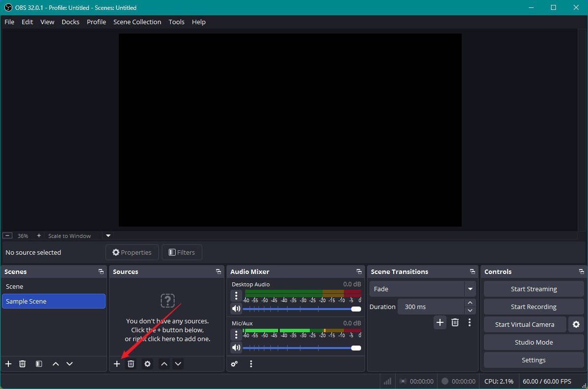Viewport: 588px width, 389px height.
Task: Move scene up in Scenes list
Action: click(56, 364)
